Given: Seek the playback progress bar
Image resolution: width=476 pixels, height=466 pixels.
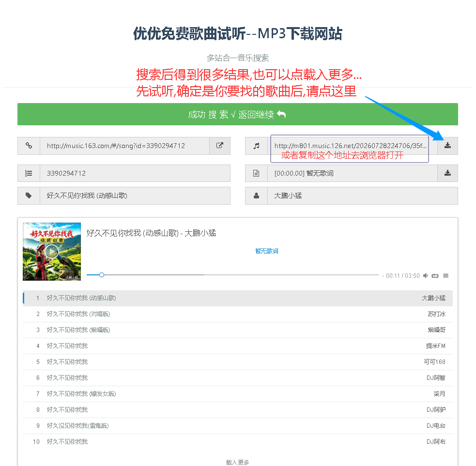Looking at the screenshot, I should 233,275.
